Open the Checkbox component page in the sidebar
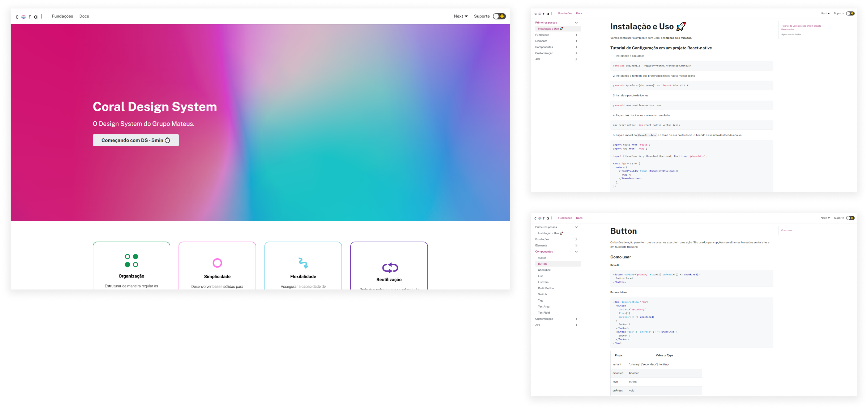This screenshot has width=868, height=409. click(544, 270)
